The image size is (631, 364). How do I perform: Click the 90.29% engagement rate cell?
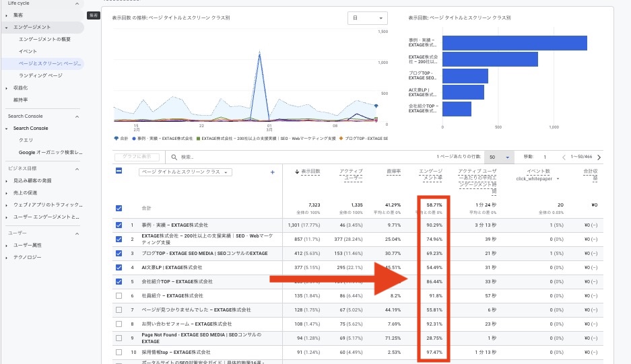(x=434, y=225)
